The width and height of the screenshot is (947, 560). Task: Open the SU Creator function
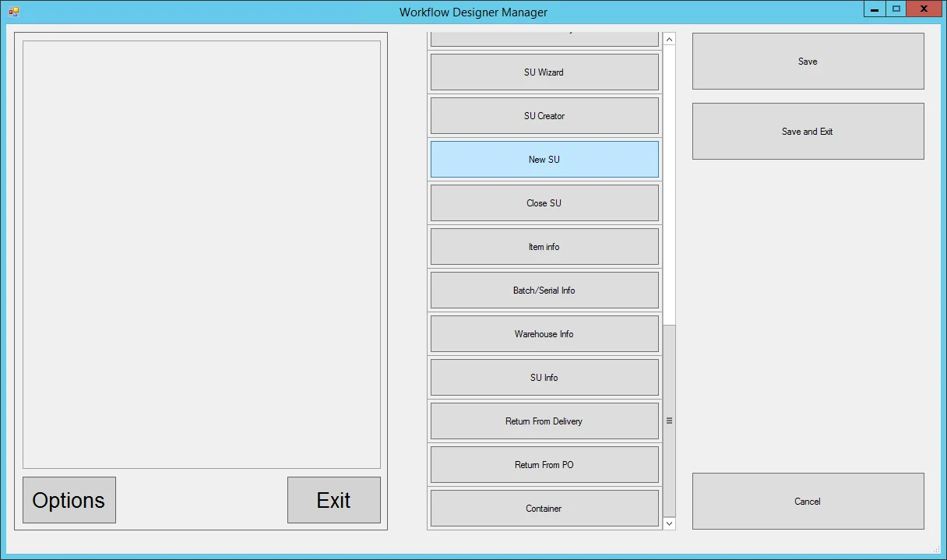coord(544,115)
